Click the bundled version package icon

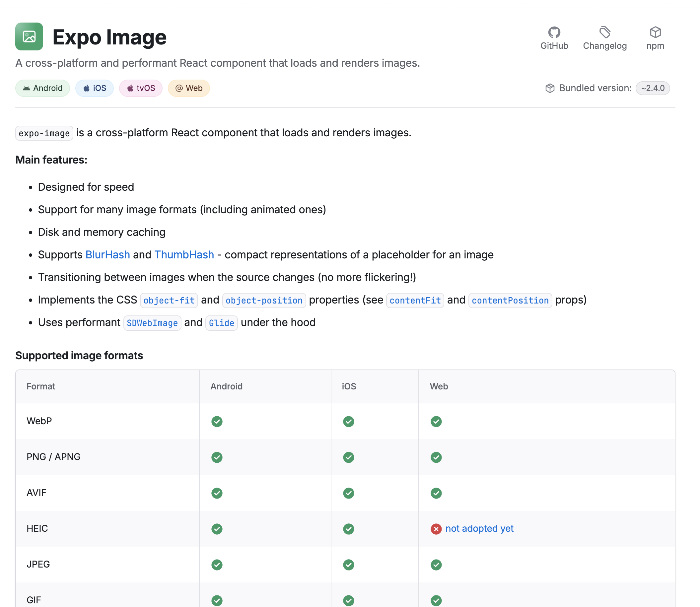[550, 88]
